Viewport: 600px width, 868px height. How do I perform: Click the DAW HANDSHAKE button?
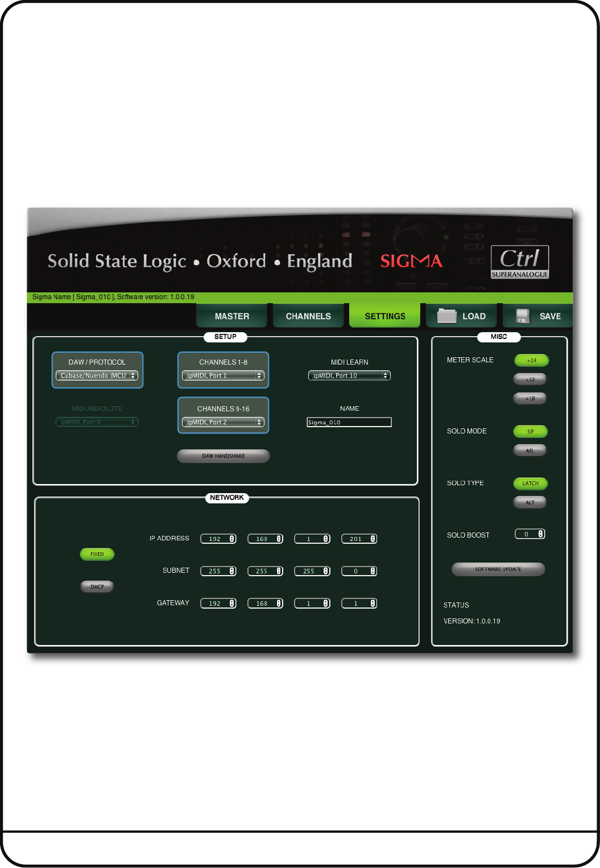(224, 456)
